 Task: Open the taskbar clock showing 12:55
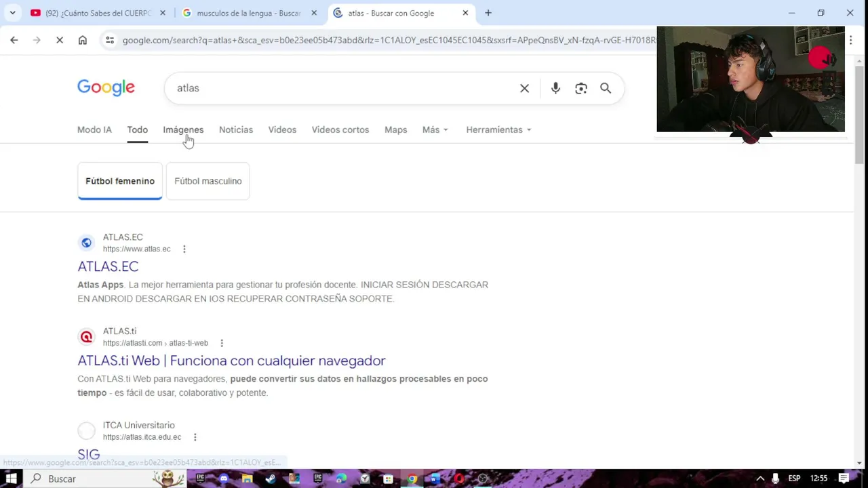point(819,479)
